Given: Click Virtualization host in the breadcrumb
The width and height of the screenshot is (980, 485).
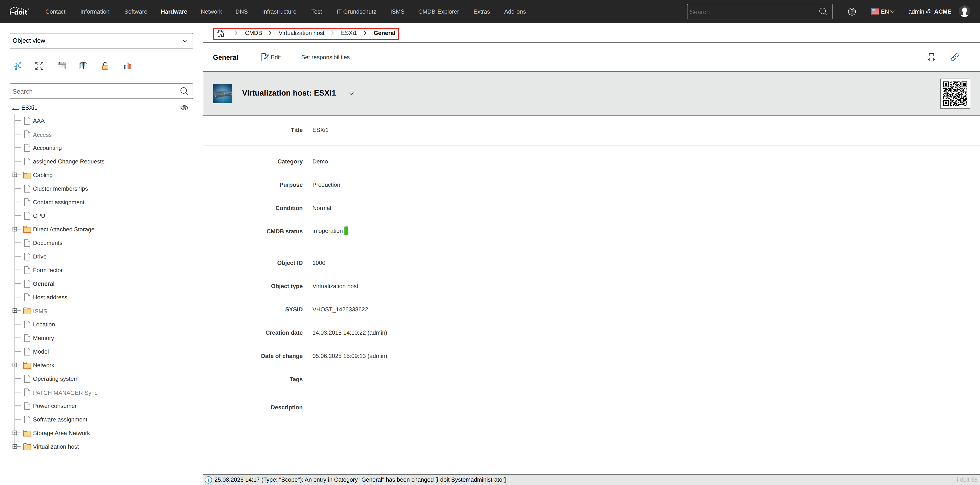Looking at the screenshot, I should pos(301,33).
